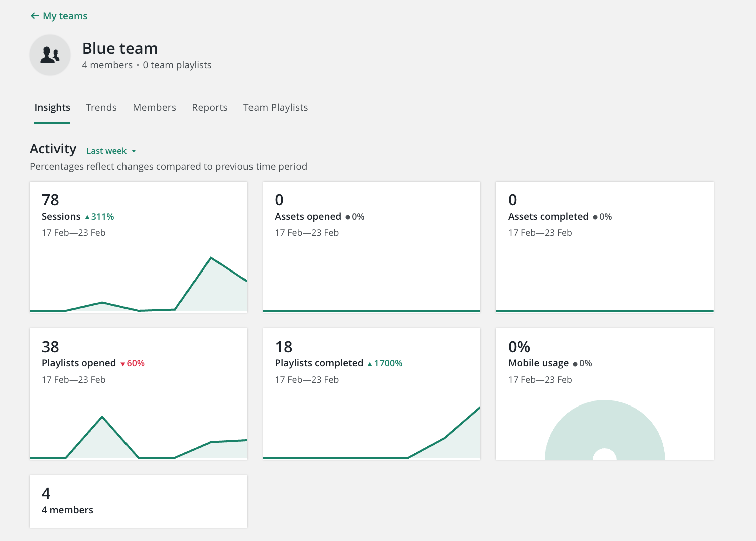Click the Assets completed 0% indicator

602,217
